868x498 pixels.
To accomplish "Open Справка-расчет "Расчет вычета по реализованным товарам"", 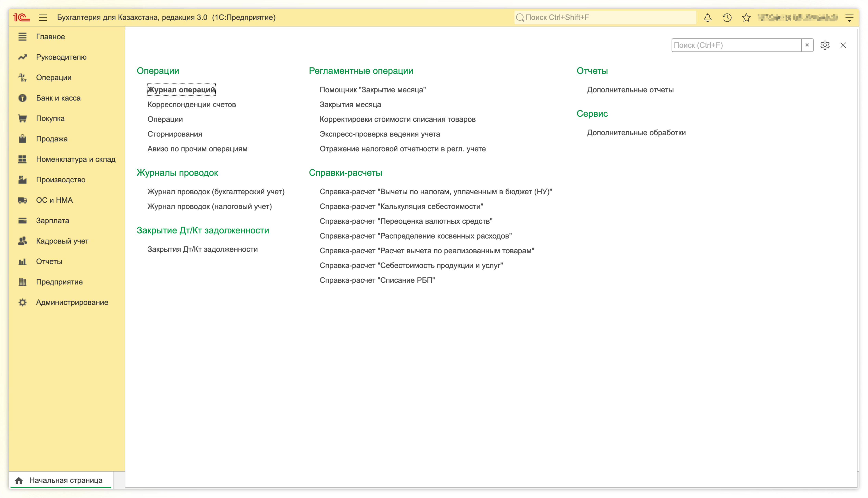I will click(x=427, y=251).
